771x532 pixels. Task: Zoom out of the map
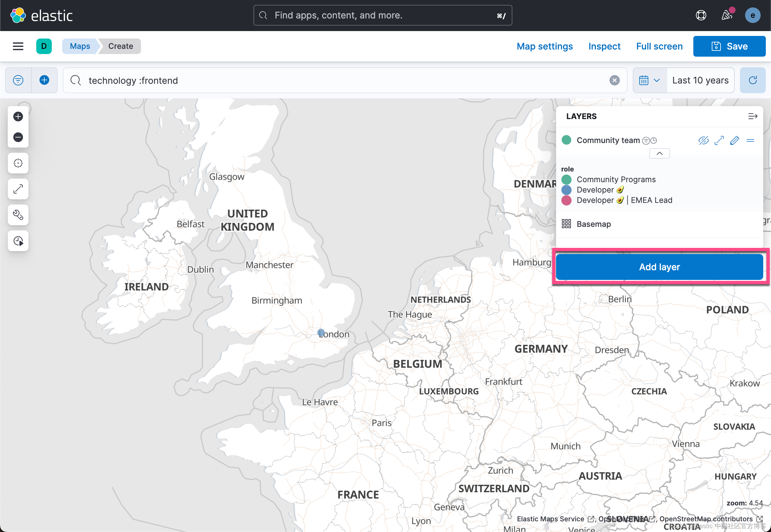[18, 137]
